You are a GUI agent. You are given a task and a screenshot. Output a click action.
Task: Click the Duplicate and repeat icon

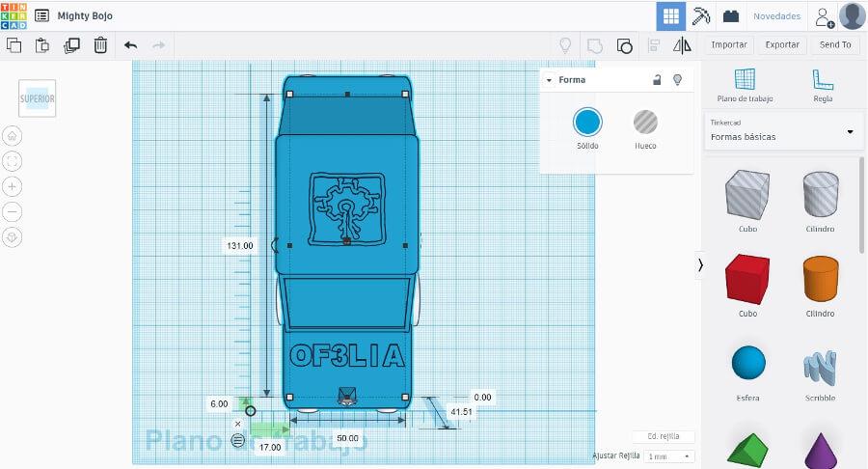(x=71, y=44)
